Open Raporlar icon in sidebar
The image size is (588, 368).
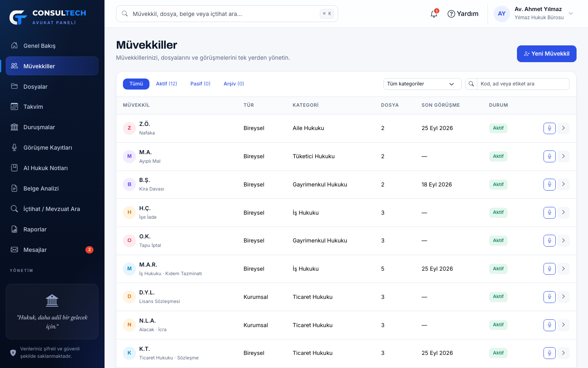click(x=14, y=229)
